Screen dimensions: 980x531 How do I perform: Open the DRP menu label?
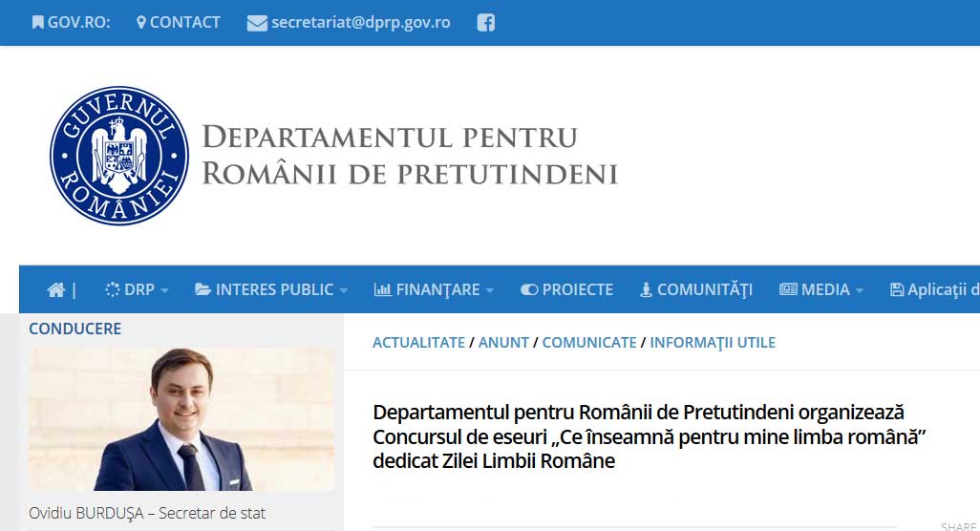click(139, 290)
